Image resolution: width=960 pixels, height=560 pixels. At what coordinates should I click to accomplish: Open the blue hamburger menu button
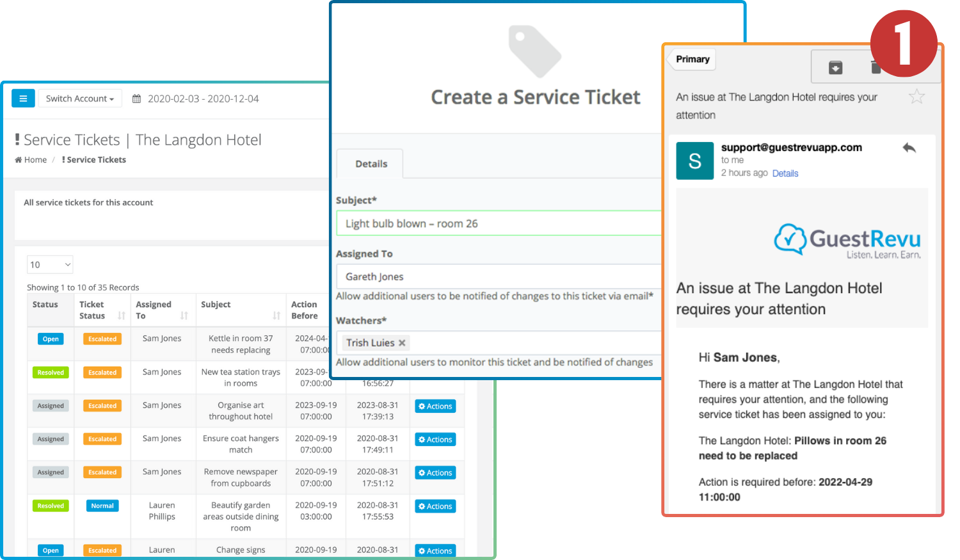click(23, 99)
